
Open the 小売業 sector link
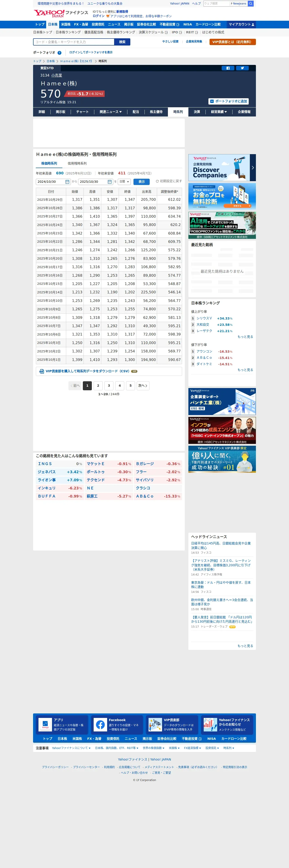(56, 75)
